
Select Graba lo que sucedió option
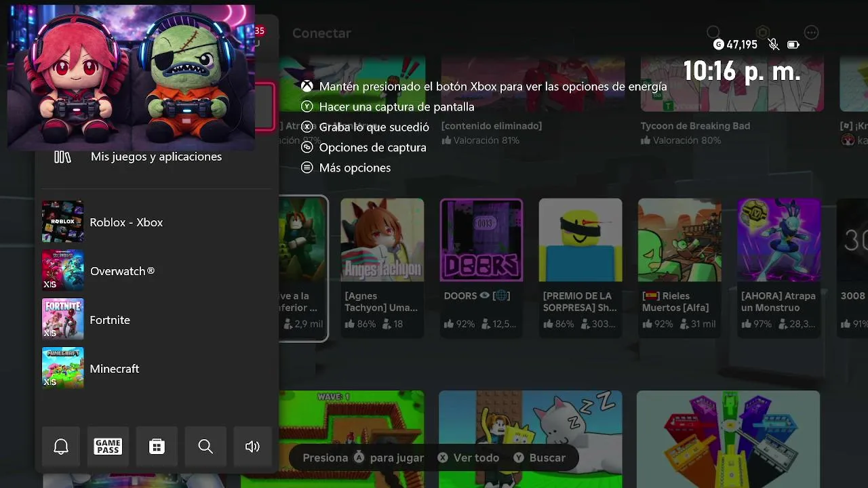tap(374, 127)
